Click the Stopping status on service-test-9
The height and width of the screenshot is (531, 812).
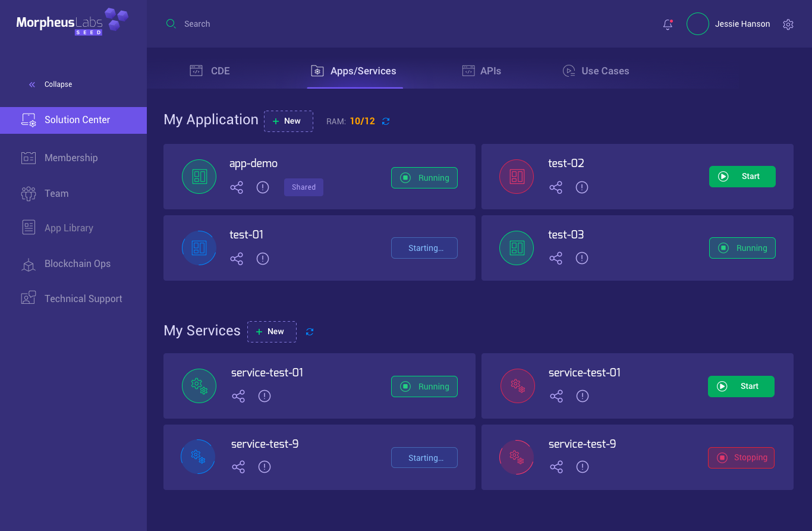click(x=741, y=457)
